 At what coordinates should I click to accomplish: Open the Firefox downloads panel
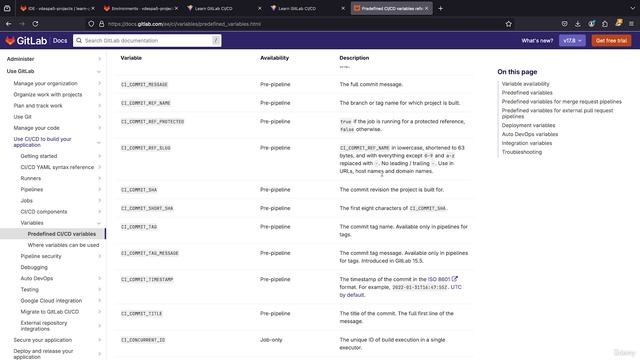(x=578, y=24)
